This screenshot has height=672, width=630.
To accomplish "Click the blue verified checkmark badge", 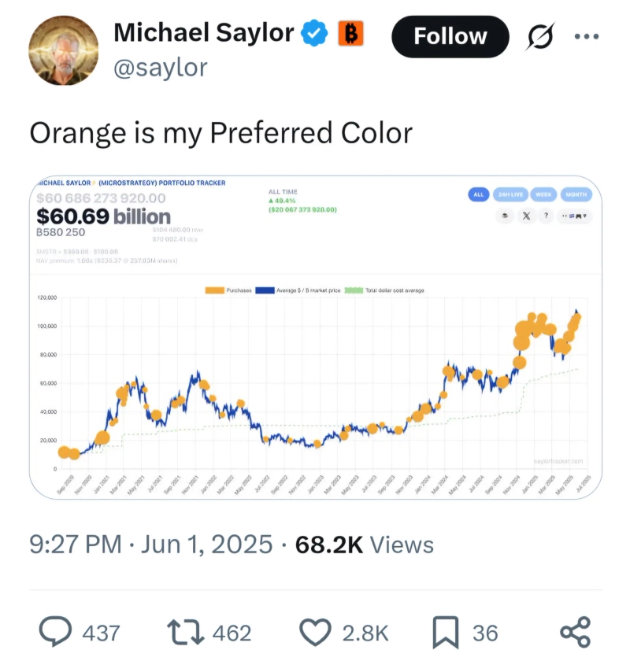I will [316, 33].
